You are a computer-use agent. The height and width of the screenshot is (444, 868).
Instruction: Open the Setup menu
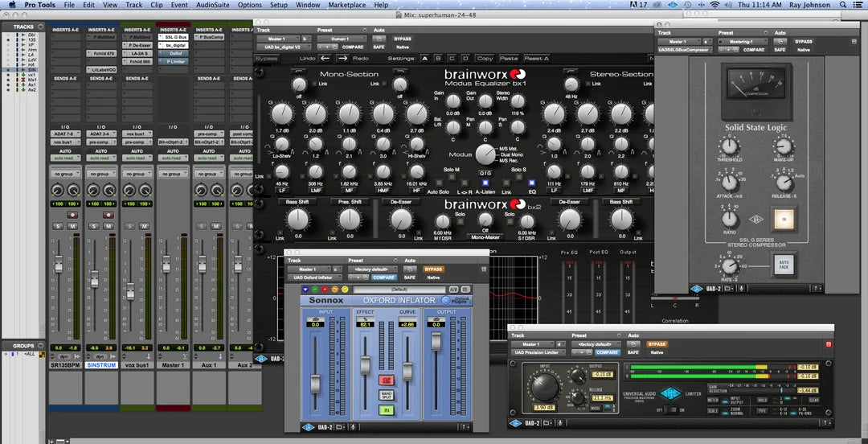click(x=279, y=5)
